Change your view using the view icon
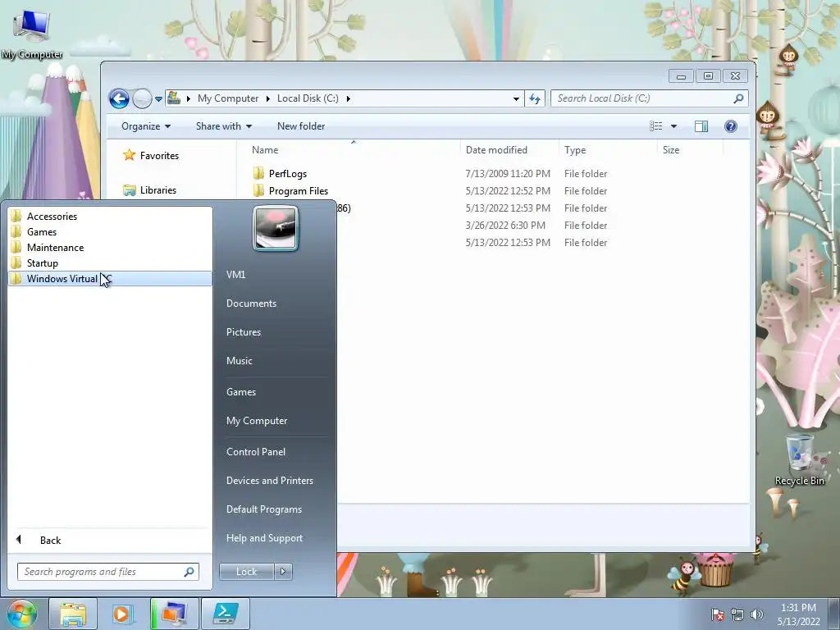Viewport: 840px width, 630px height. (x=655, y=126)
